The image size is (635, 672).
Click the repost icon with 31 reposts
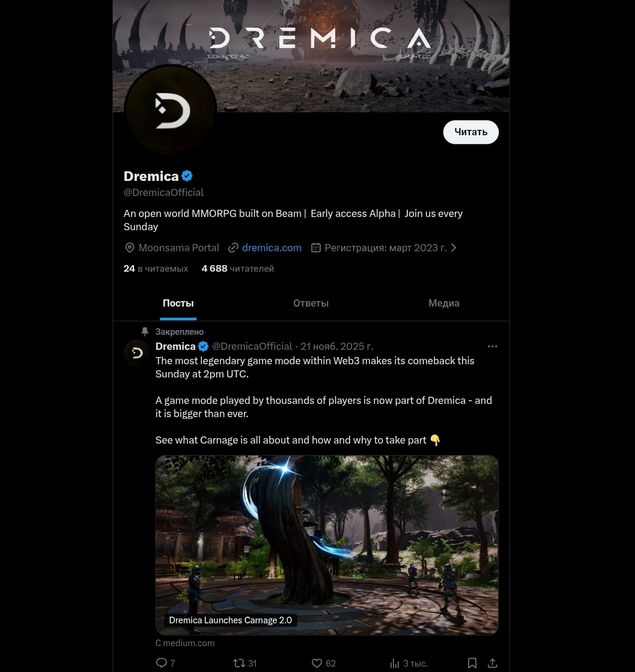coord(239,663)
